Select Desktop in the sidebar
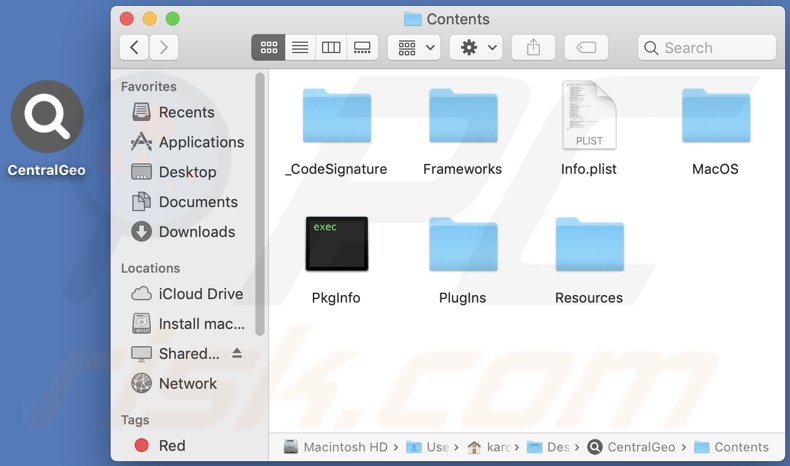790x466 pixels. 174,172
